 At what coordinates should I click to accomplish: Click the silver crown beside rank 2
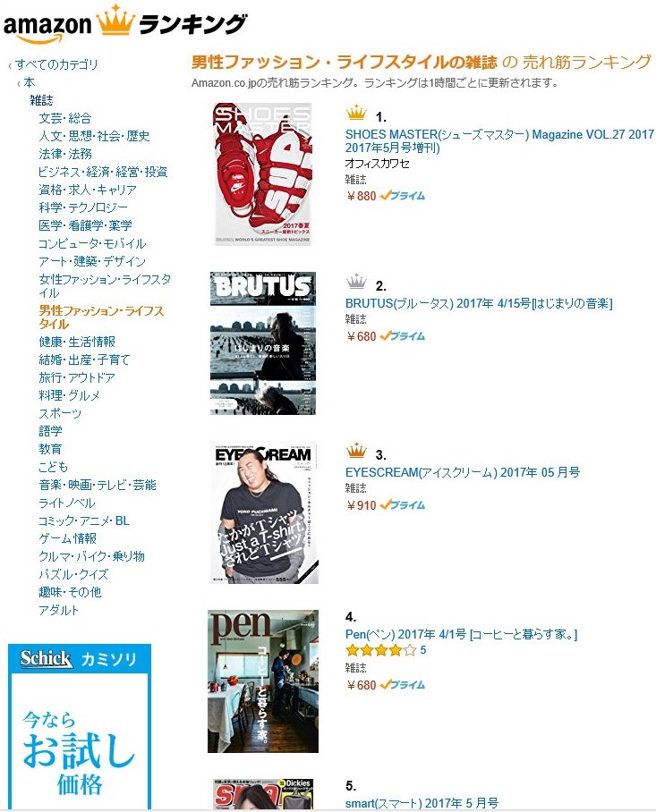[x=356, y=282]
